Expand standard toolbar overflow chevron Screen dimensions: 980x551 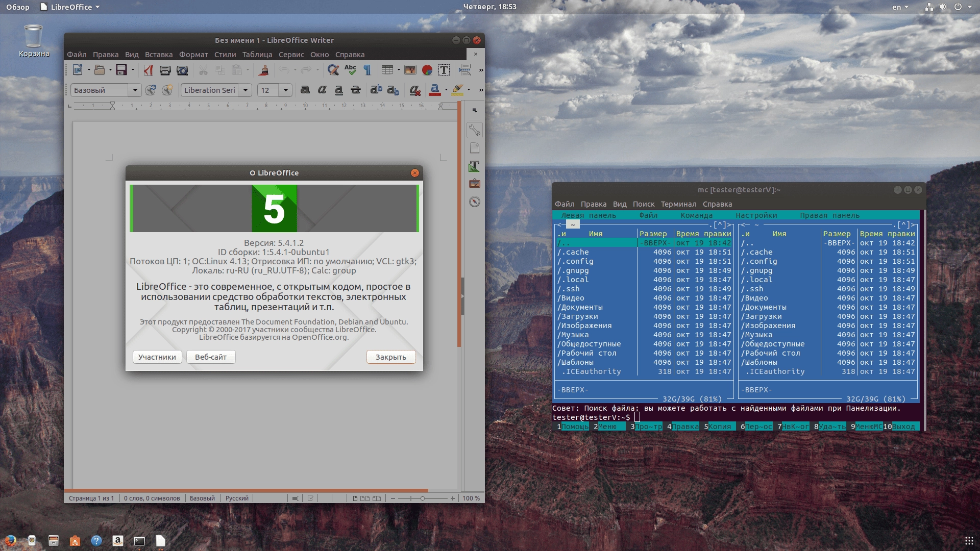[x=481, y=70]
